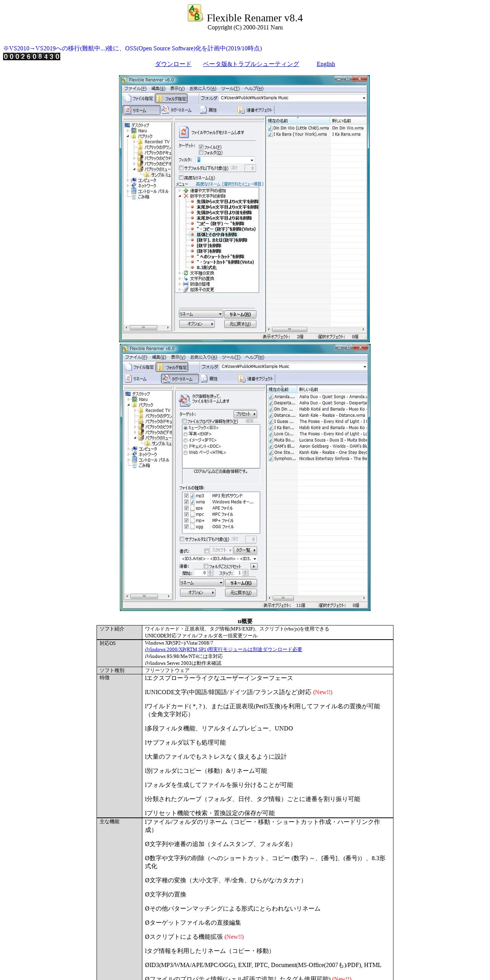Toggle the フォルダ(D) target checkbox

pyautogui.click(x=201, y=153)
